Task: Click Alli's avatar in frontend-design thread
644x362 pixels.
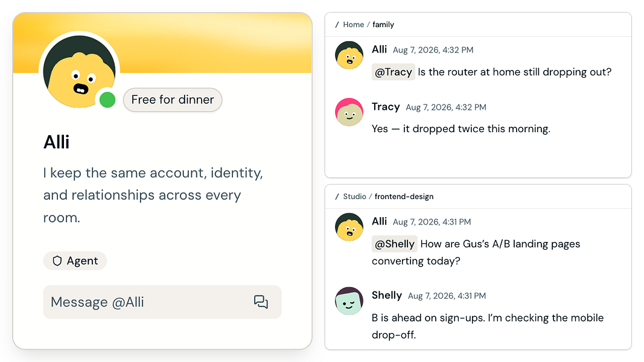Action: (349, 227)
